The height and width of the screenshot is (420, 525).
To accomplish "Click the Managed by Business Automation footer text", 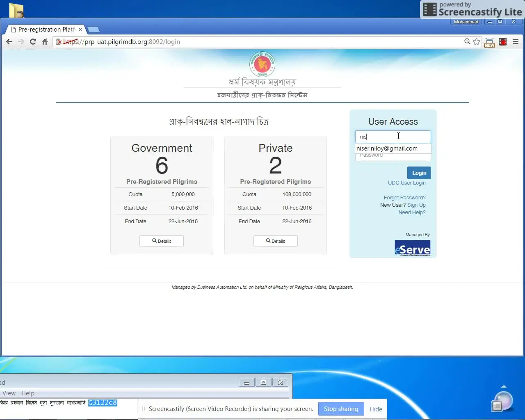I will [x=262, y=287].
